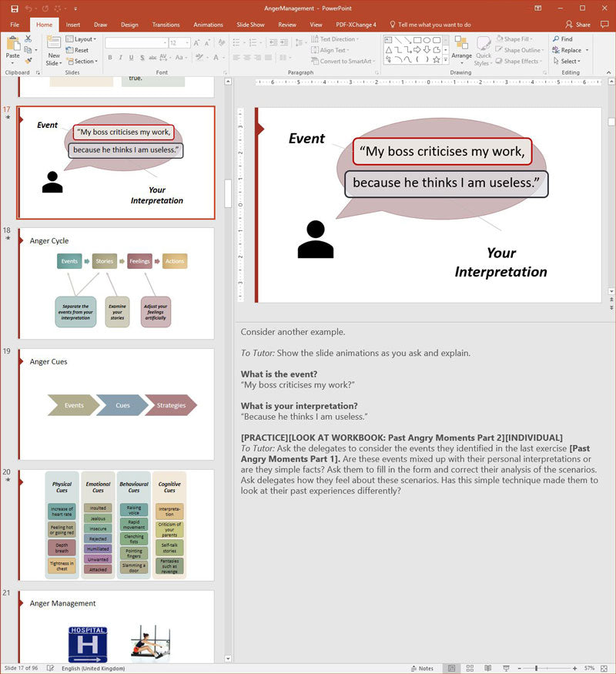Click the Copy icon in Clipboard group

coord(28,50)
